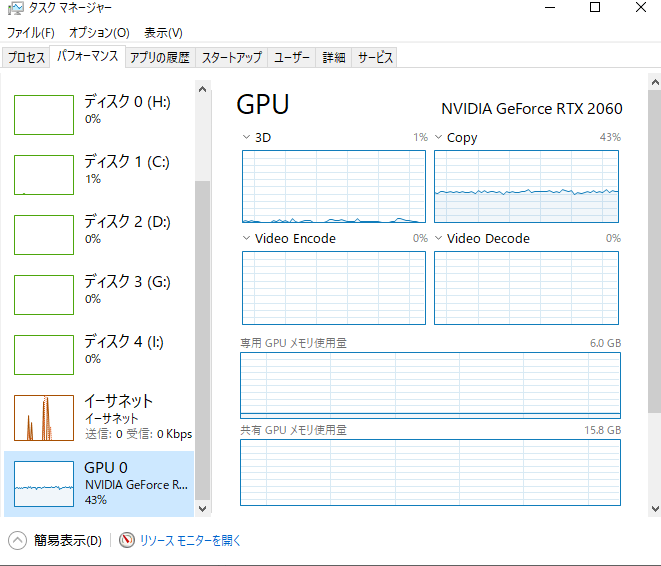Open the 3D engine dropdown

[x=248, y=137]
